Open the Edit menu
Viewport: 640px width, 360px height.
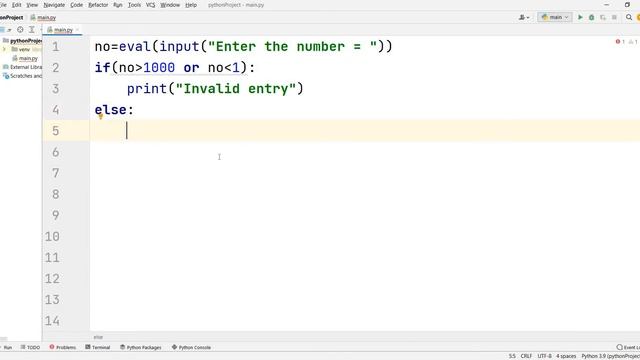[x=16, y=5]
